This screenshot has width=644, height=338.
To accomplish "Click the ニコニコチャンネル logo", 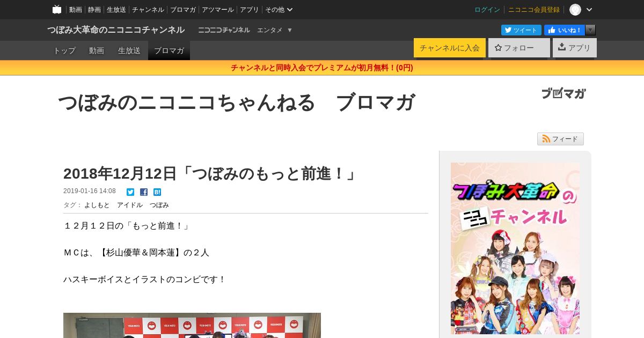I will click(x=224, y=30).
